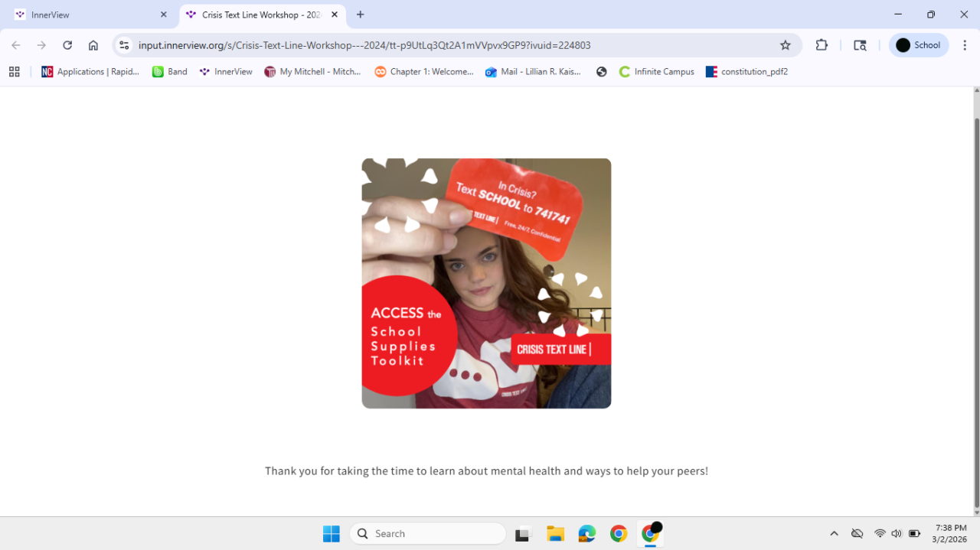Open the first Chrome taskbar icon

[x=619, y=534]
